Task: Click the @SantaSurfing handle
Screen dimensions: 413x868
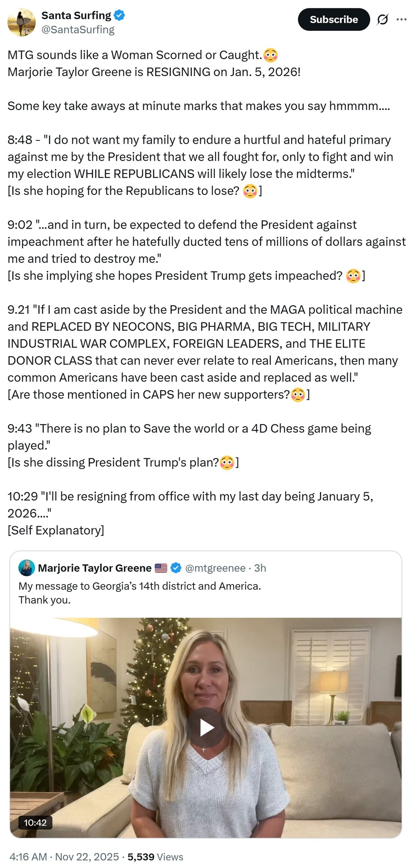Action: (78, 30)
